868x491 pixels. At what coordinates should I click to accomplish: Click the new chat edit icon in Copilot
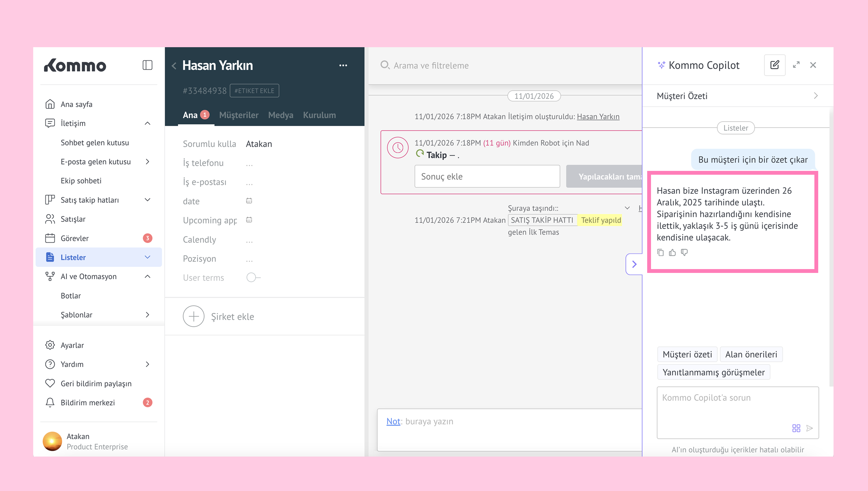click(774, 65)
